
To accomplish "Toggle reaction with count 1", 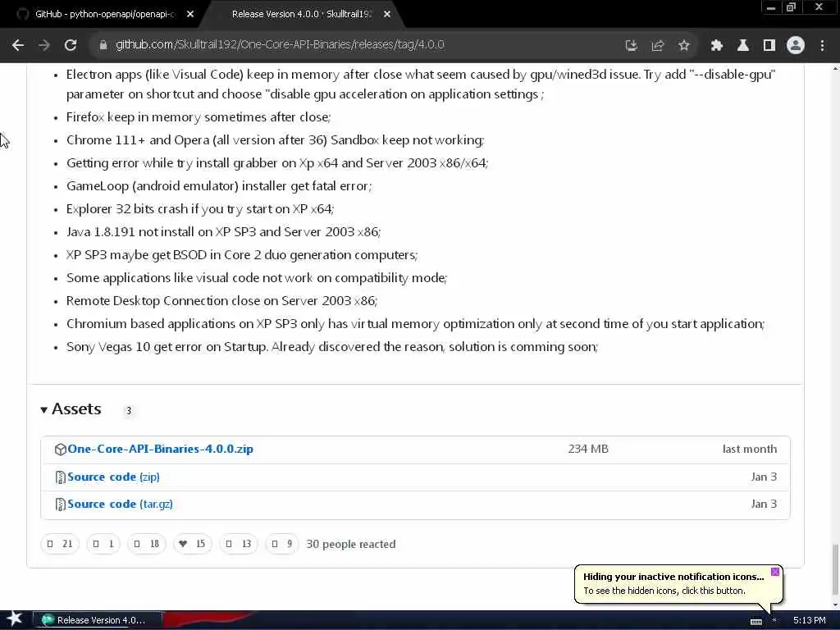I will pos(103,544).
